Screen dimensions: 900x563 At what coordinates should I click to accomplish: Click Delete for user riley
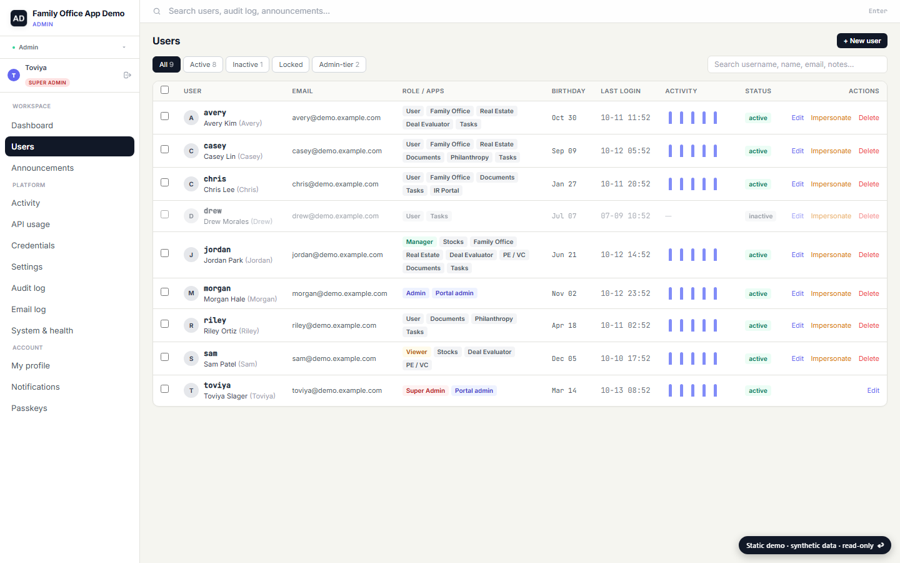click(x=868, y=325)
